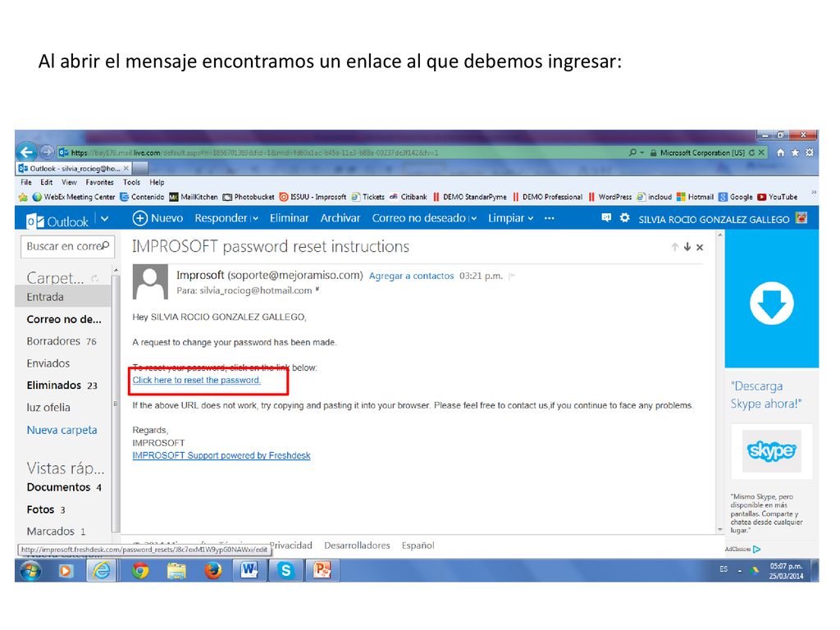Click Archivar in the toolbar
The width and height of the screenshot is (840, 630).
point(340,218)
